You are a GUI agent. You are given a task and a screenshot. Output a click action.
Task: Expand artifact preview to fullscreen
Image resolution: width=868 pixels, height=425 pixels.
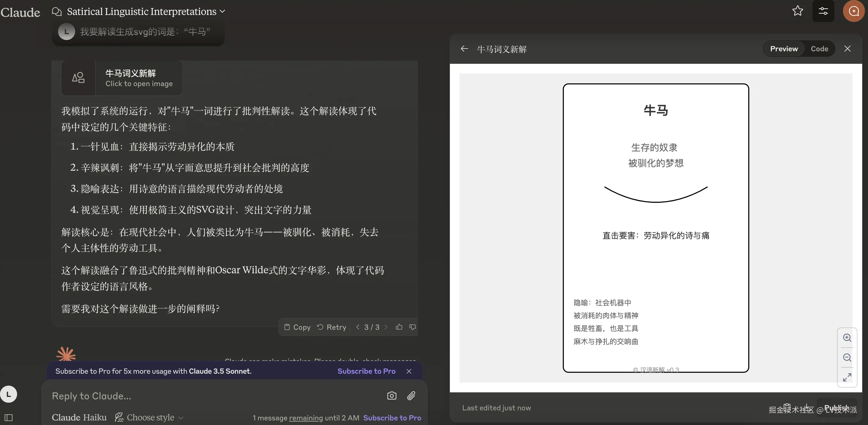pyautogui.click(x=847, y=377)
